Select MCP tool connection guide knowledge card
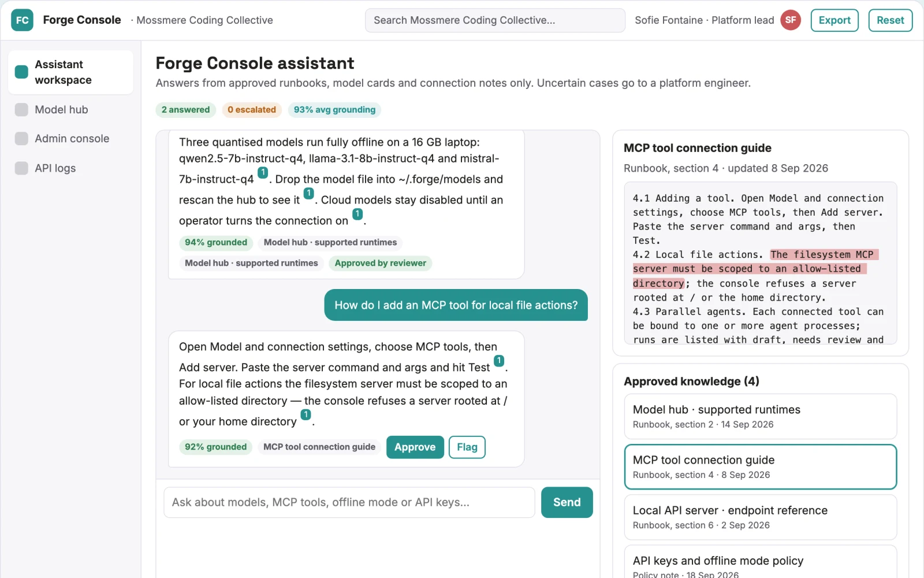This screenshot has height=578, width=924. point(761,467)
